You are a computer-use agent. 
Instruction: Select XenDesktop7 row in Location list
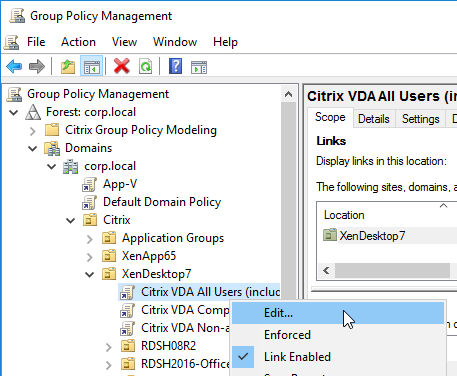click(372, 236)
